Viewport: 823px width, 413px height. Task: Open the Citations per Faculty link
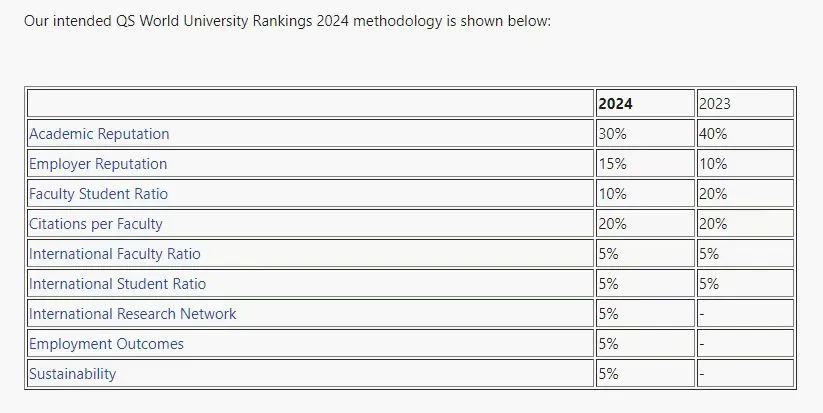tap(96, 224)
